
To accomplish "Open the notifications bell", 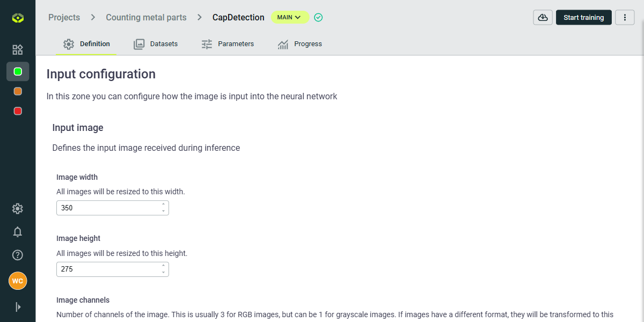I will 18,232.
